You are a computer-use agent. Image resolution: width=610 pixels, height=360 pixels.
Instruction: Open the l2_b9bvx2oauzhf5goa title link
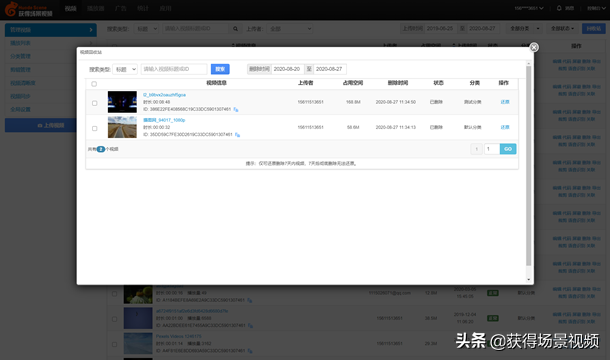click(x=165, y=95)
